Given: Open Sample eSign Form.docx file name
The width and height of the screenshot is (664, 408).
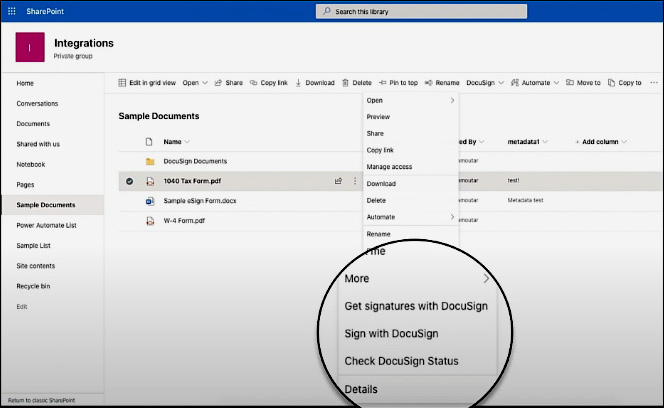Looking at the screenshot, I should point(200,201).
